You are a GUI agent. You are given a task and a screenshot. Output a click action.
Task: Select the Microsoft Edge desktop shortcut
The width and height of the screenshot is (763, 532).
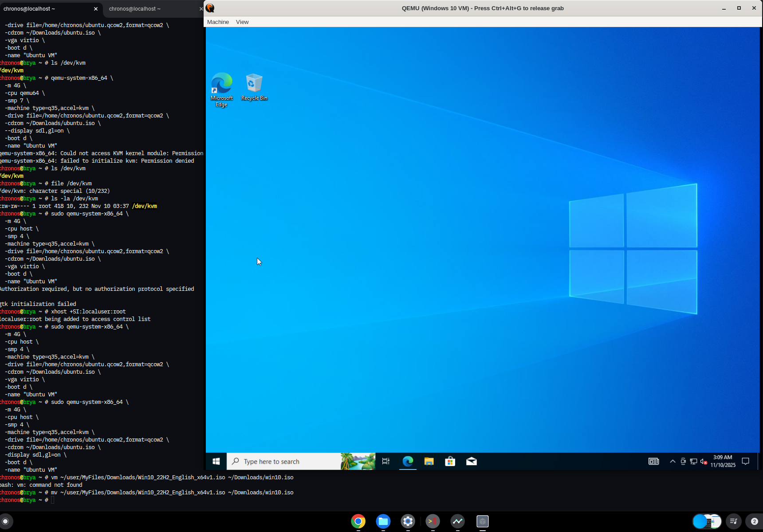tap(221, 90)
